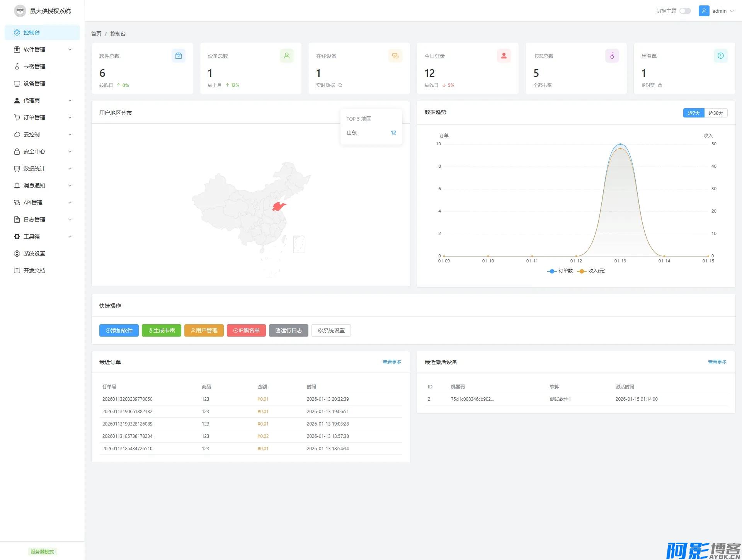Click the refresh icon beside 实时数据
742x560 pixels.
click(x=340, y=85)
